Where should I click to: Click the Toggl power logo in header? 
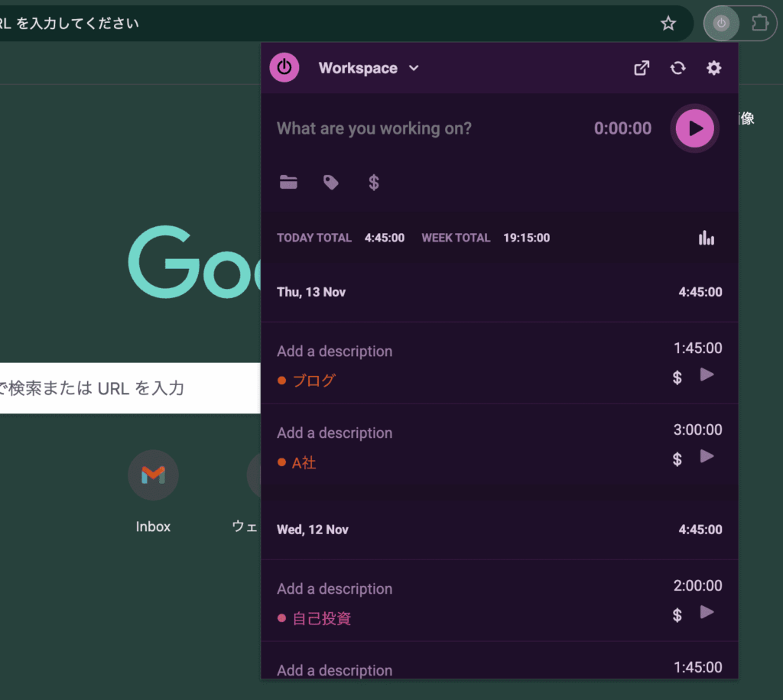pyautogui.click(x=284, y=67)
